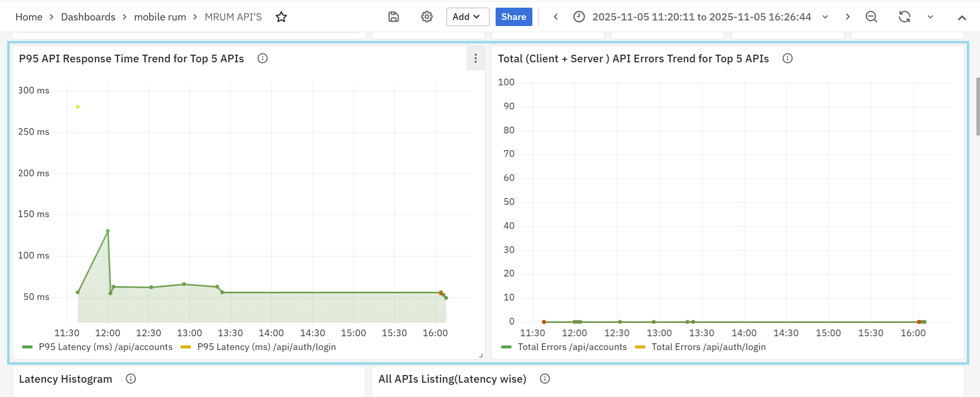This screenshot has width=980, height=397.
Task: Click the zoom out time range icon
Action: click(871, 17)
